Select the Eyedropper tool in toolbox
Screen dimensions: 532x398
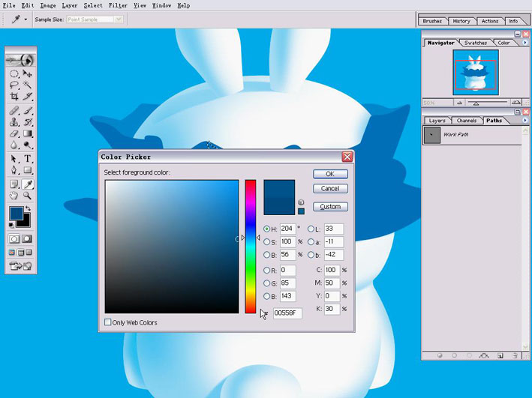[x=28, y=184]
